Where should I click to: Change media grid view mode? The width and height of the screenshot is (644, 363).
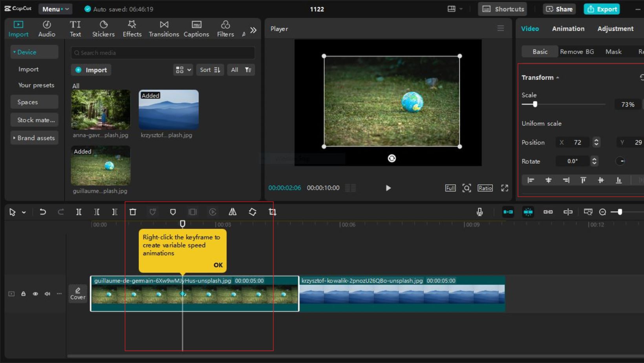tap(183, 70)
